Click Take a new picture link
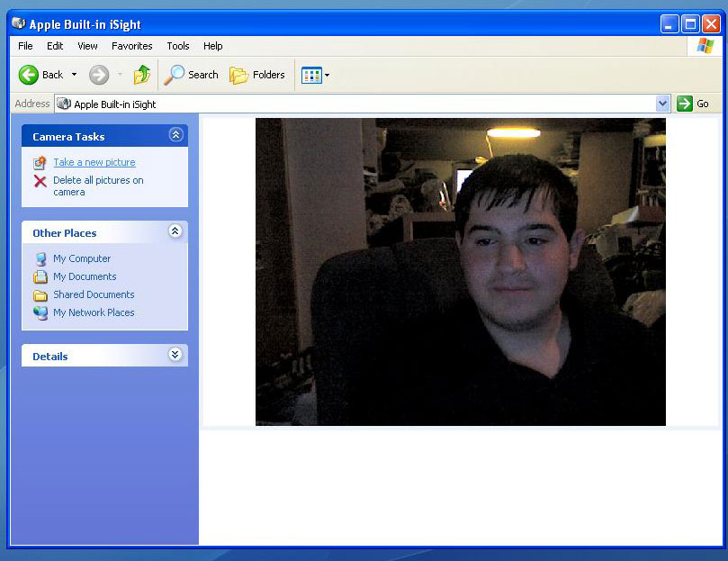This screenshot has width=728, height=561. (x=94, y=162)
